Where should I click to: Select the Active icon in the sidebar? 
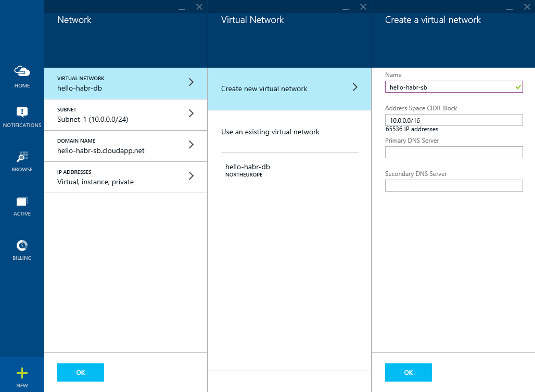coord(21,204)
